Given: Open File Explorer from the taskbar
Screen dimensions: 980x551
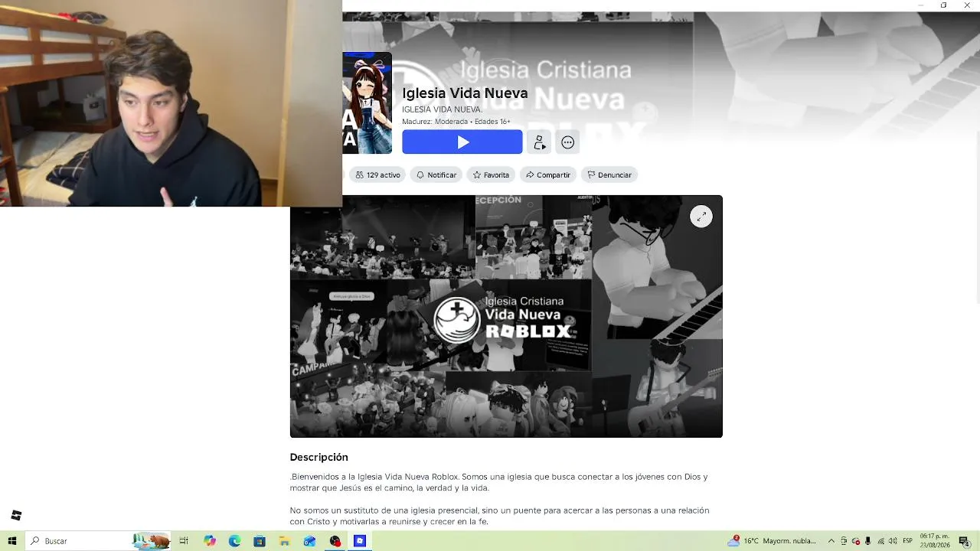Looking at the screenshot, I should [x=285, y=541].
